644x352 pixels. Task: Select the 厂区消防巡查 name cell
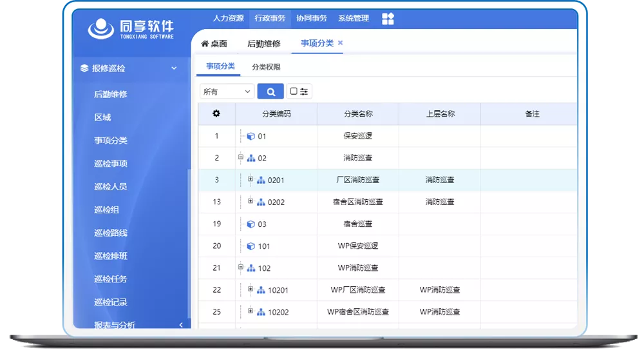click(x=357, y=180)
